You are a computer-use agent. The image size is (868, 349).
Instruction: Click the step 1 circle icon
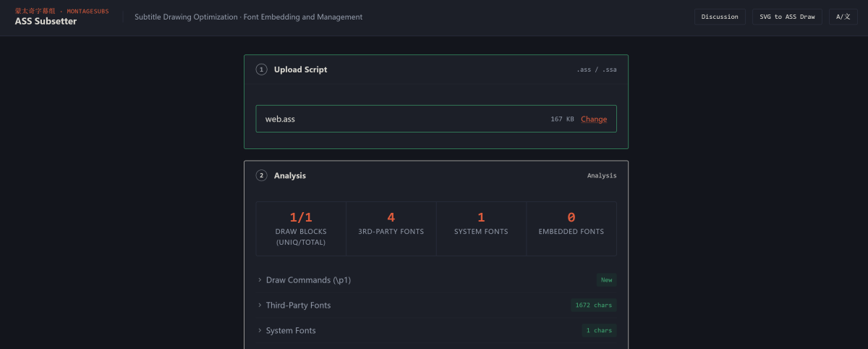point(261,70)
